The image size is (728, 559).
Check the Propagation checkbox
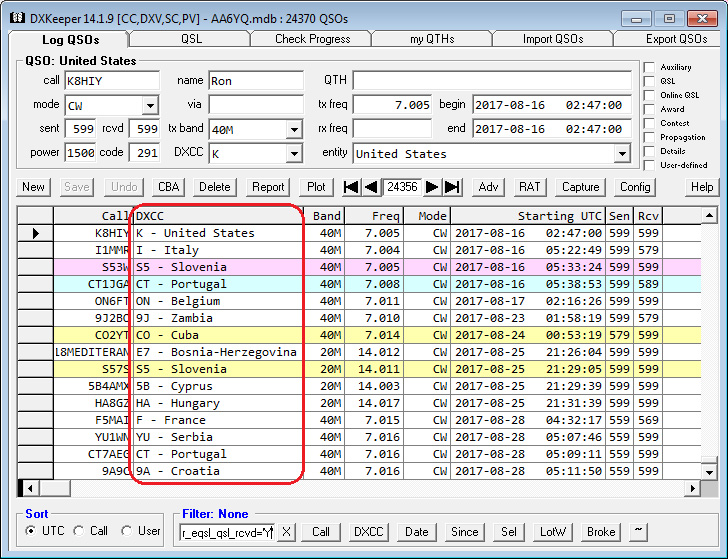click(649, 137)
